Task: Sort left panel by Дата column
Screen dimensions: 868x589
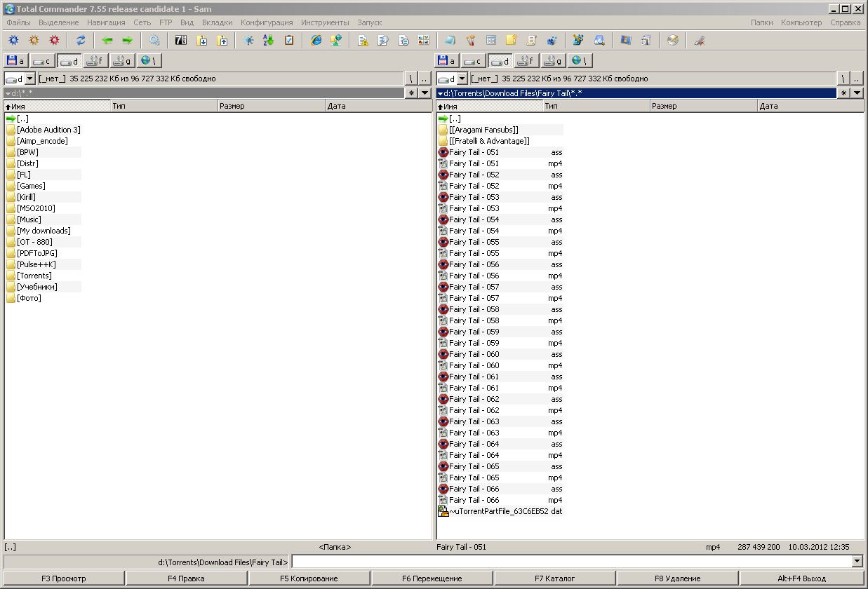Action: [x=379, y=106]
